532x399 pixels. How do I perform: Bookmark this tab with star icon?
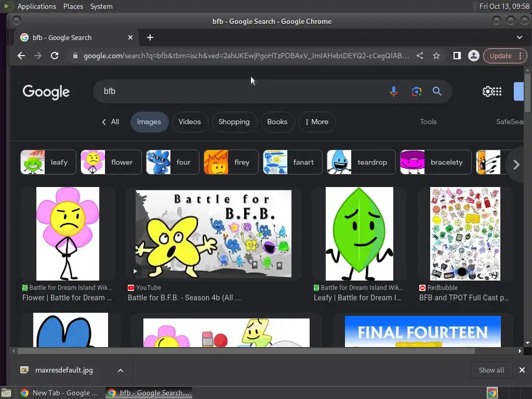[436, 56]
